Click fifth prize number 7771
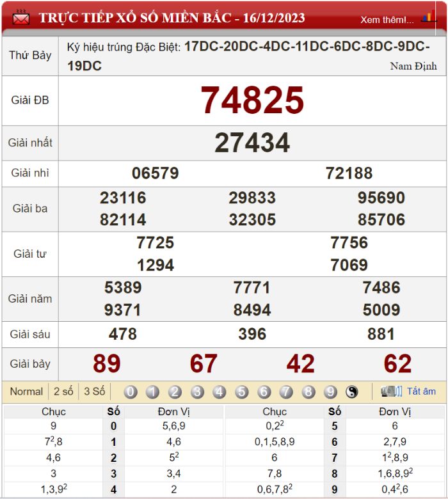This screenshot has height=499, width=448. point(252,288)
